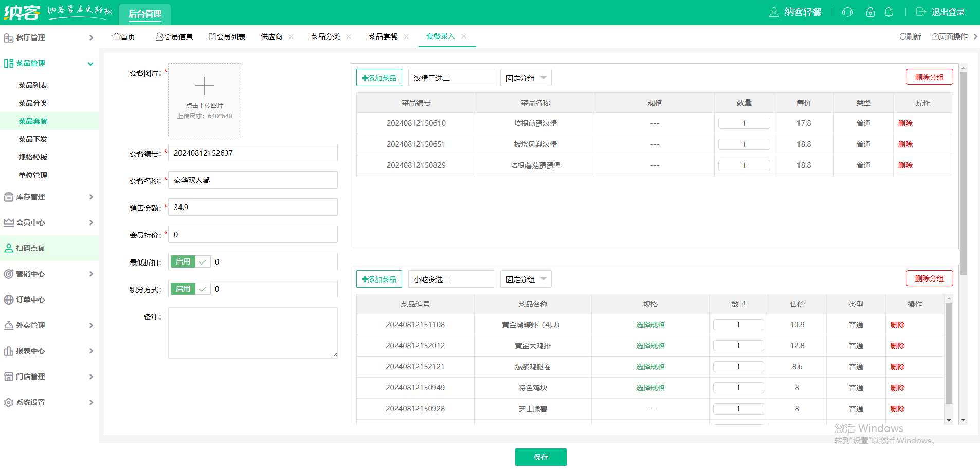
Task: Open 菜品下发 in the sidebar
Action: [x=33, y=139]
